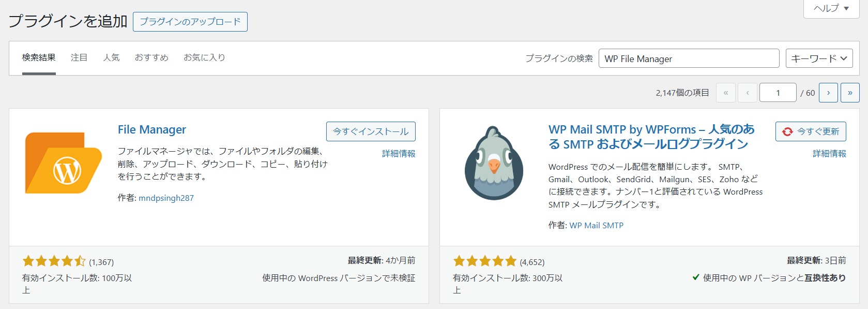Jump to the first page with « arrow

(725, 92)
